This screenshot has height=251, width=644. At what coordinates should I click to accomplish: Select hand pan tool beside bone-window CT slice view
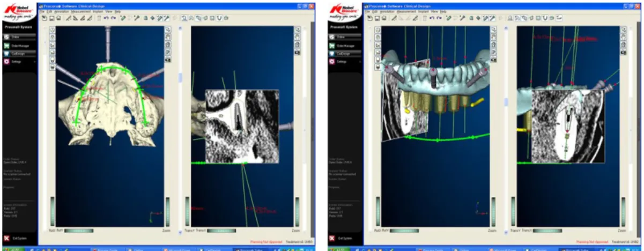point(298,37)
